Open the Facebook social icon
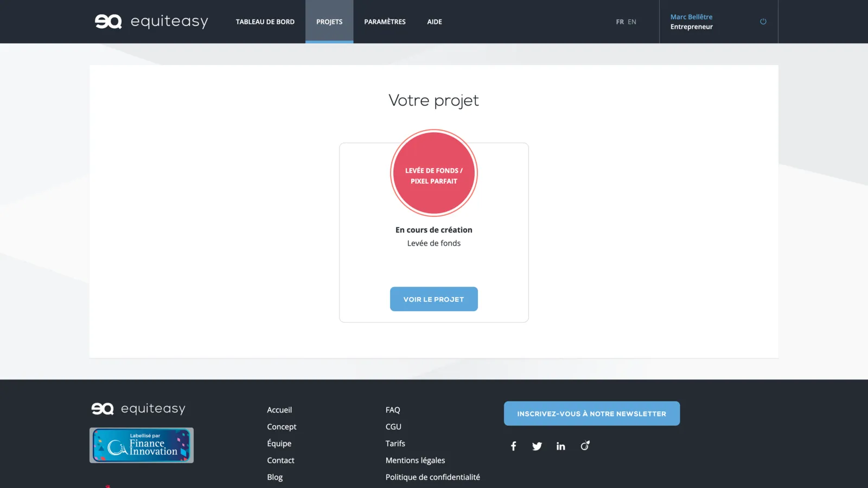This screenshot has width=868, height=488. click(513, 446)
